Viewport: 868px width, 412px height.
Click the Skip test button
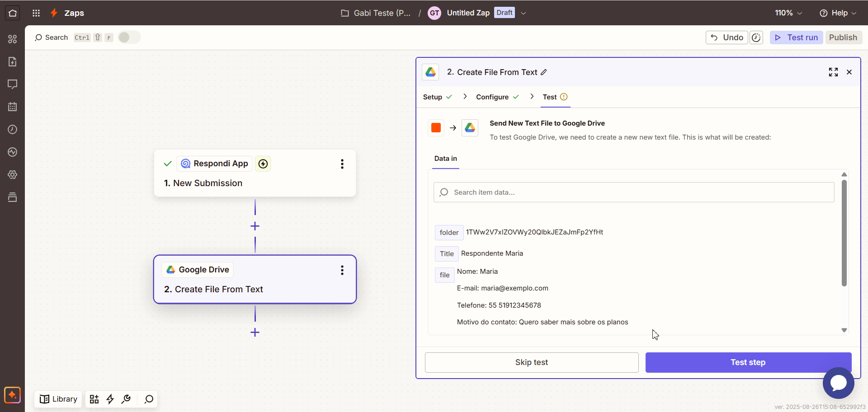[x=532, y=362]
